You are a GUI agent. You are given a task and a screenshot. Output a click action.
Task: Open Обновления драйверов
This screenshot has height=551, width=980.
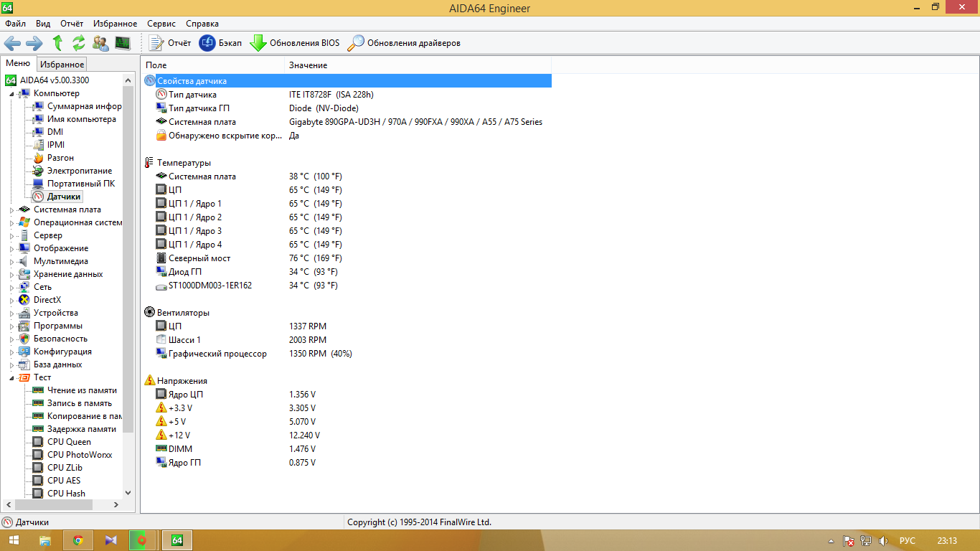tap(404, 43)
